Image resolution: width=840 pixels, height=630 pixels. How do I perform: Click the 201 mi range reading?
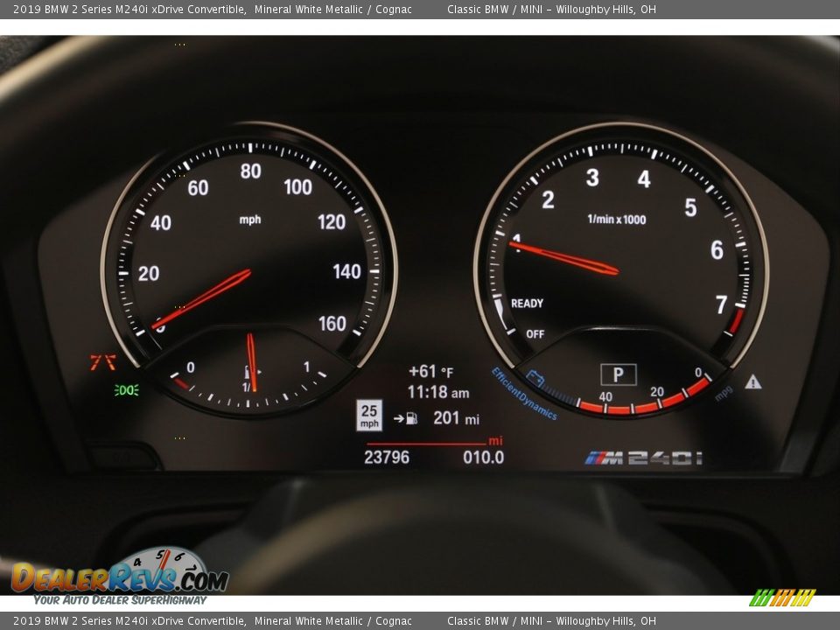tap(456, 418)
